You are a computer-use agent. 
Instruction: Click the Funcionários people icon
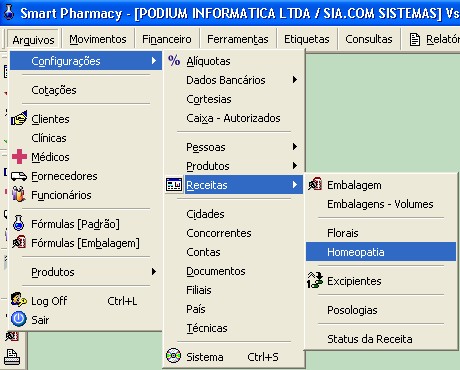click(x=19, y=195)
